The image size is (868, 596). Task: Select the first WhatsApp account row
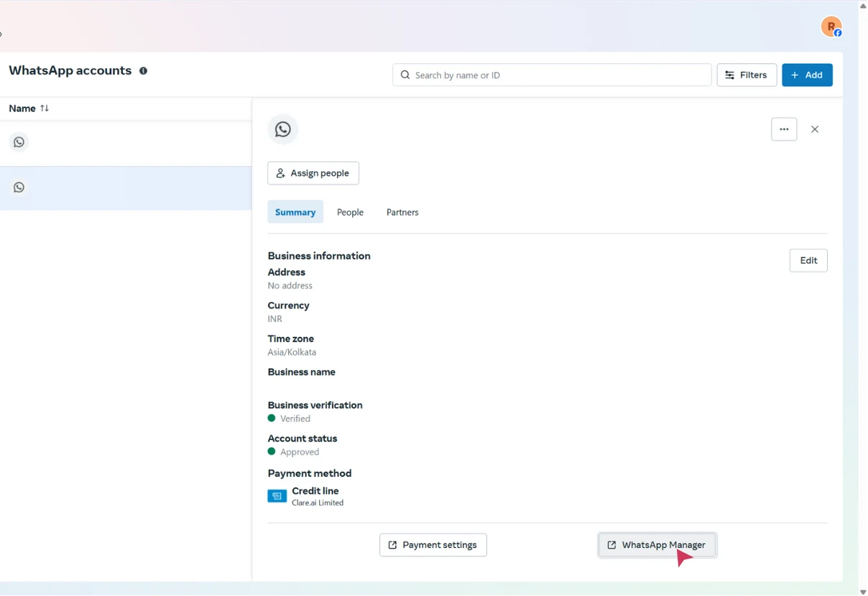(126, 142)
